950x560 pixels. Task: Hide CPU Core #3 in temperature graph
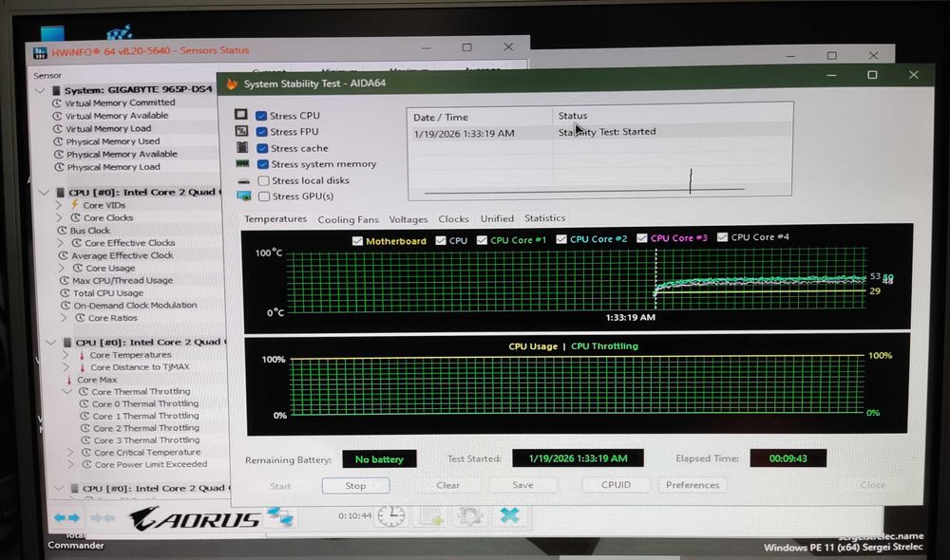click(641, 238)
